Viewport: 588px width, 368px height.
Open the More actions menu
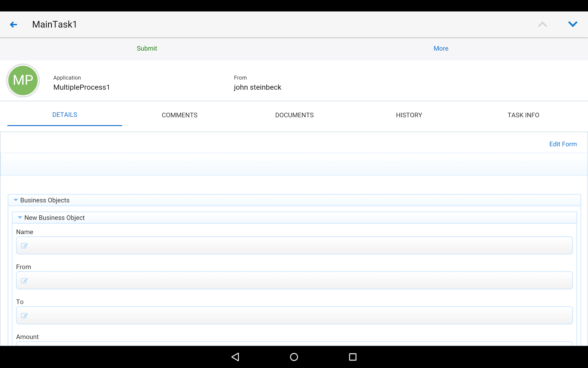(x=441, y=48)
